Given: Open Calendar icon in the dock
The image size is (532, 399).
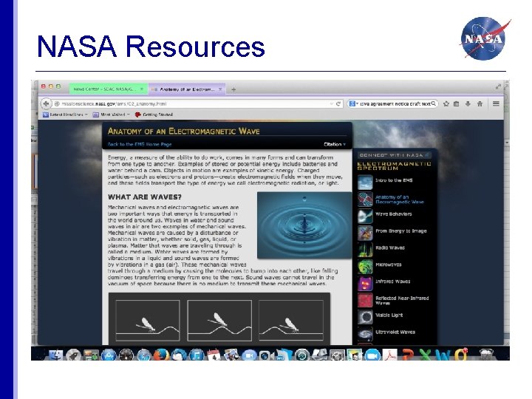Looking at the screenshot, I should click(x=214, y=355).
